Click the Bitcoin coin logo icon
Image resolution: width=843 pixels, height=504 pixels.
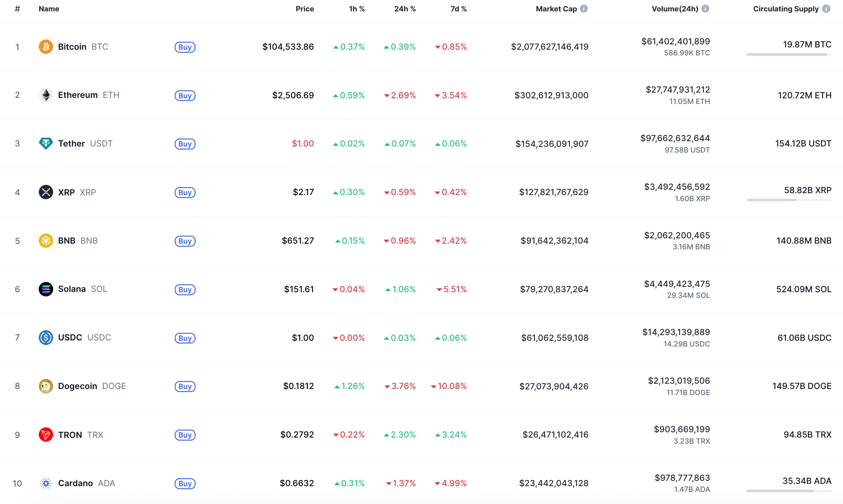46,47
